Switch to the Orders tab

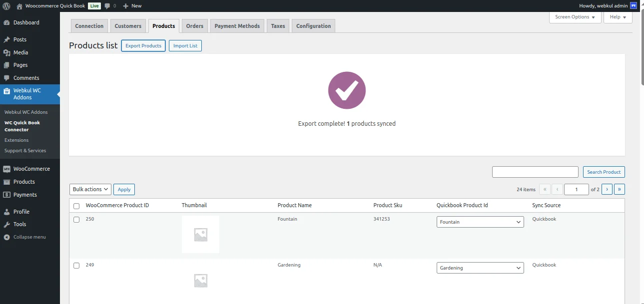tap(194, 25)
